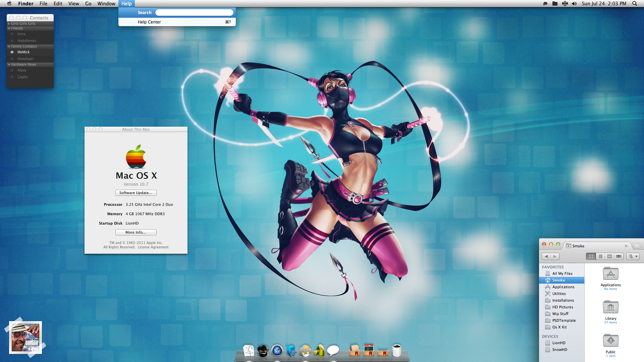Click the Help menu search field
Screen dimensions: 644x362
(194, 12)
